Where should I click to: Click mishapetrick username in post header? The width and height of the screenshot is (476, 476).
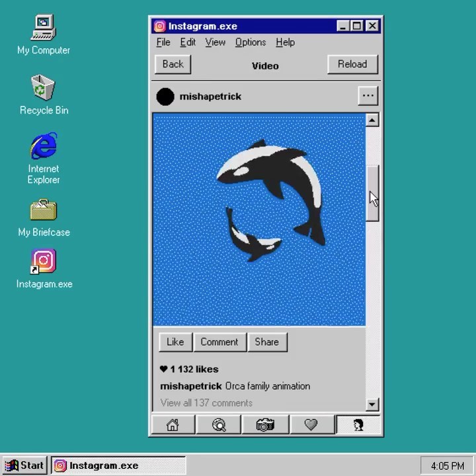pos(210,97)
